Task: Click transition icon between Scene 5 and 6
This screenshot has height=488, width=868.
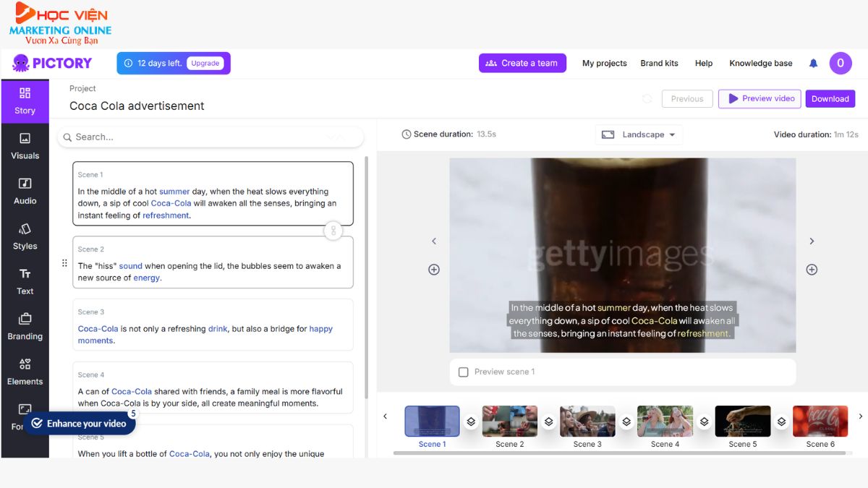Action: pos(782,421)
